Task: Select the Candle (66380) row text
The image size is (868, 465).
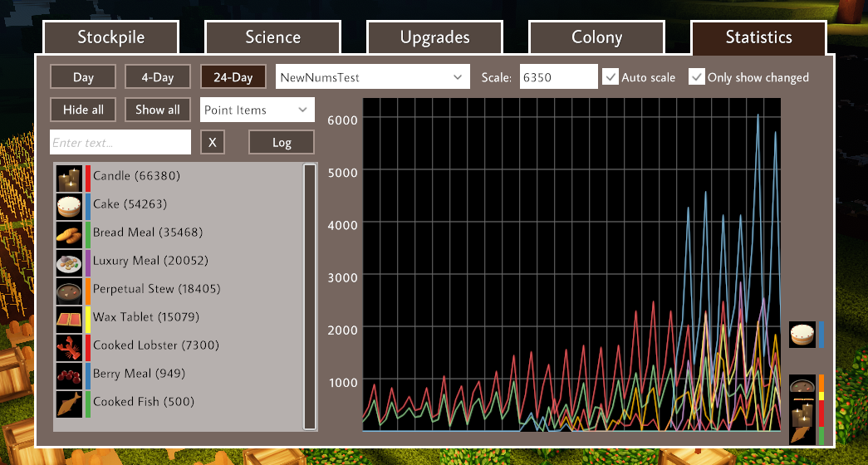Action: [136, 176]
